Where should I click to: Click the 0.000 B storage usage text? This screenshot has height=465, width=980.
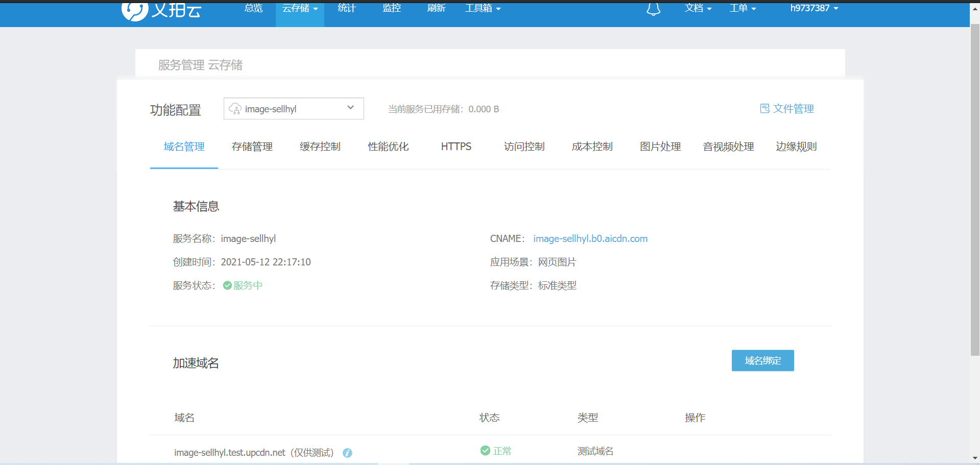[484, 109]
